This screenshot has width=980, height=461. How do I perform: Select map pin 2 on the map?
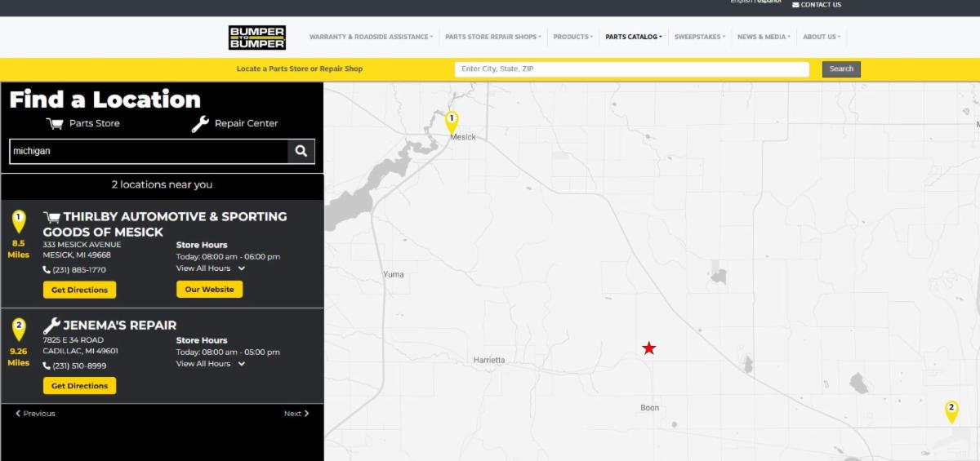[x=951, y=410]
